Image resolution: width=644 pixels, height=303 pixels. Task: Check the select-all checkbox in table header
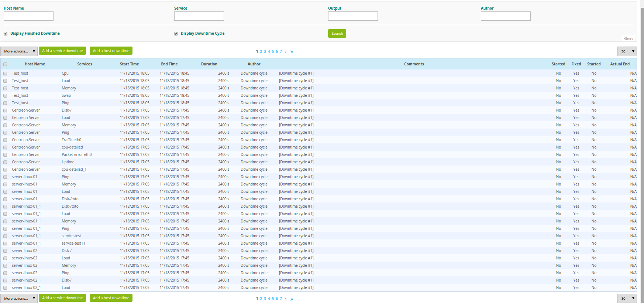click(5, 64)
